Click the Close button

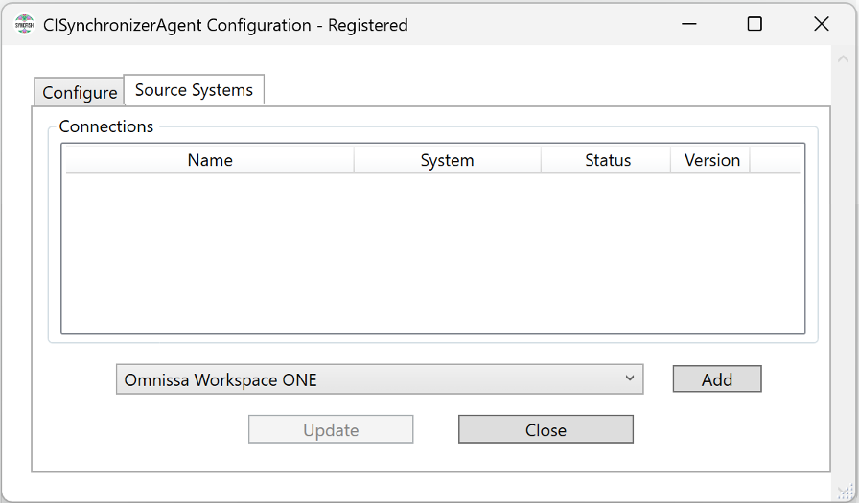[x=546, y=429]
